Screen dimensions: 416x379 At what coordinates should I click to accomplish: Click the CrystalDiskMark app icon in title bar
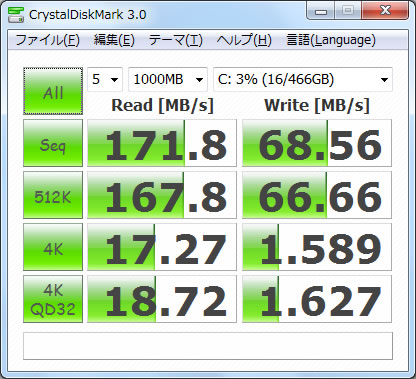click(x=16, y=14)
